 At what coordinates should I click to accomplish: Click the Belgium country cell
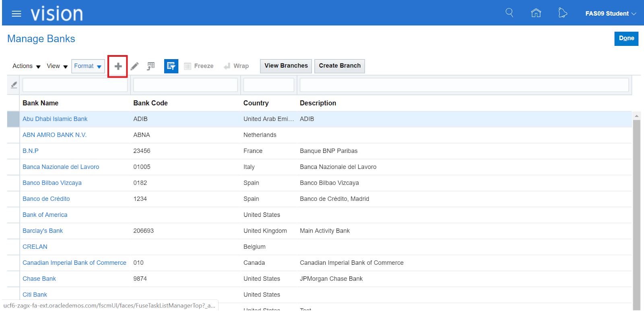pyautogui.click(x=254, y=247)
